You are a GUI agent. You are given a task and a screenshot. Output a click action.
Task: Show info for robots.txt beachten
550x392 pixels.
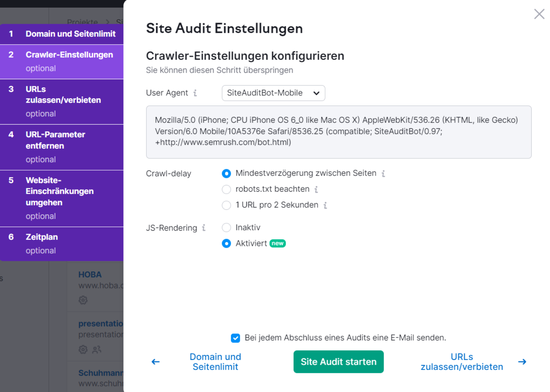click(x=316, y=189)
